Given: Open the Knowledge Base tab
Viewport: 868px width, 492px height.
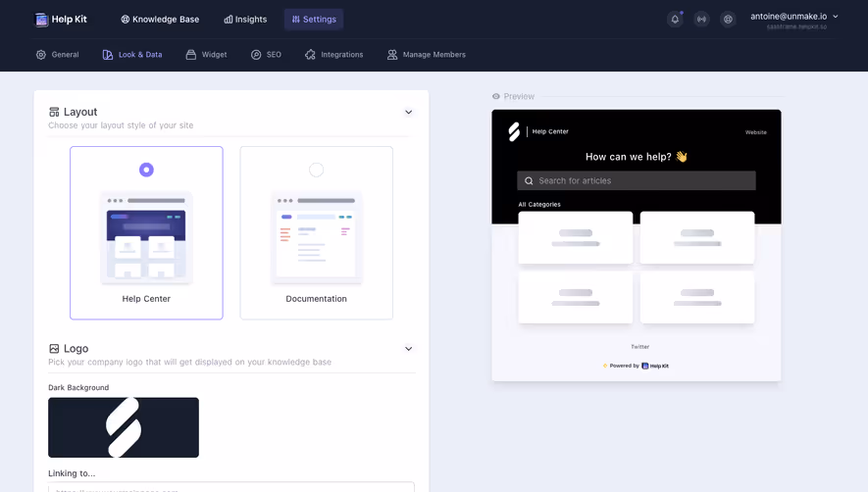Looking at the screenshot, I should (x=160, y=20).
